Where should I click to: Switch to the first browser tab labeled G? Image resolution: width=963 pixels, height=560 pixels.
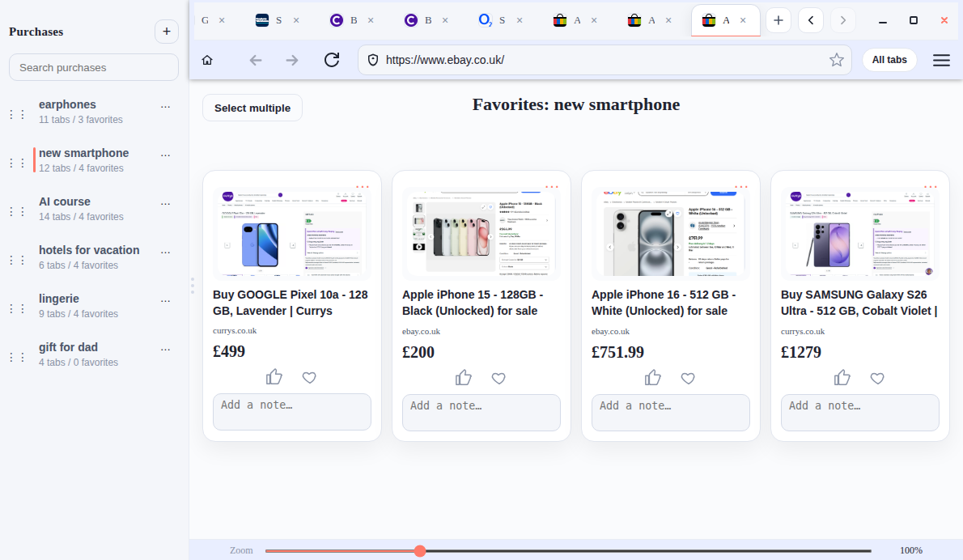pos(206,20)
